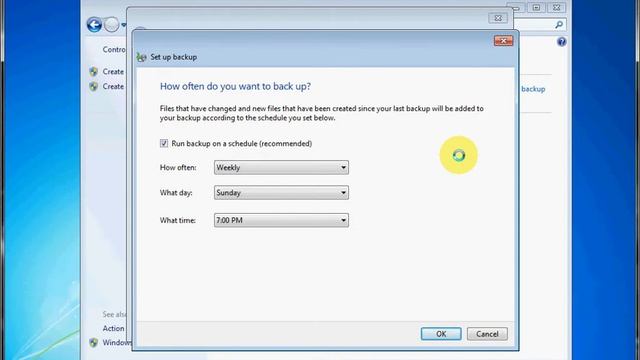Click the shield icon beside Windows link
The width and height of the screenshot is (640, 360).
(93, 342)
